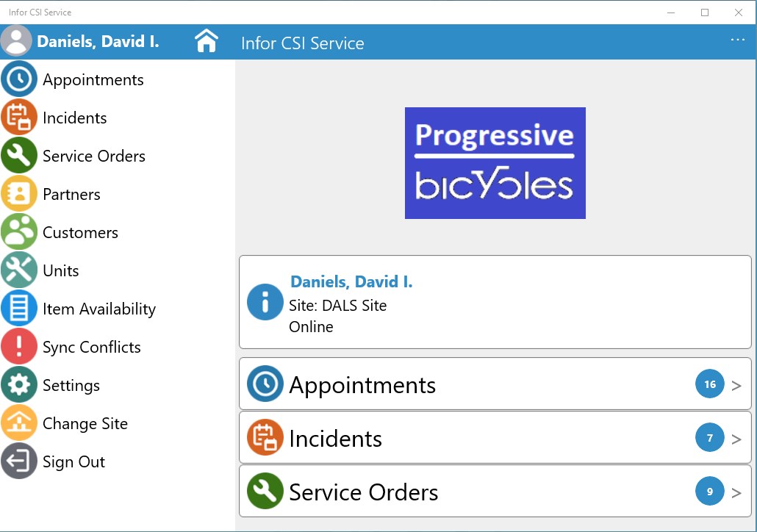Open the three-dots more options menu

(x=738, y=40)
